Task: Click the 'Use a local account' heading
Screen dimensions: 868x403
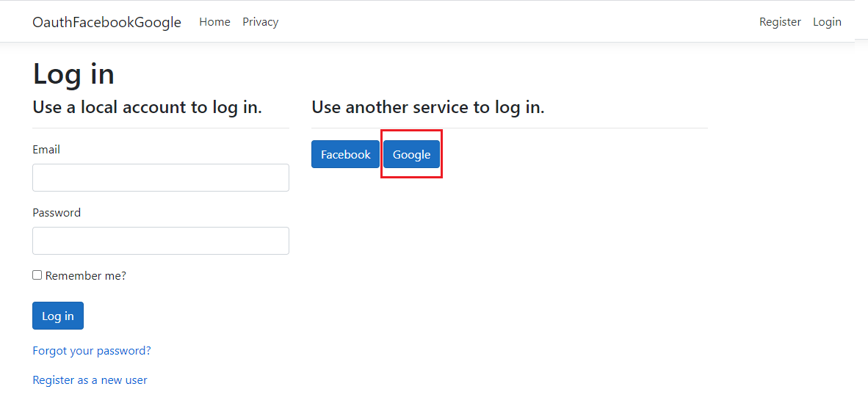Action: (147, 107)
